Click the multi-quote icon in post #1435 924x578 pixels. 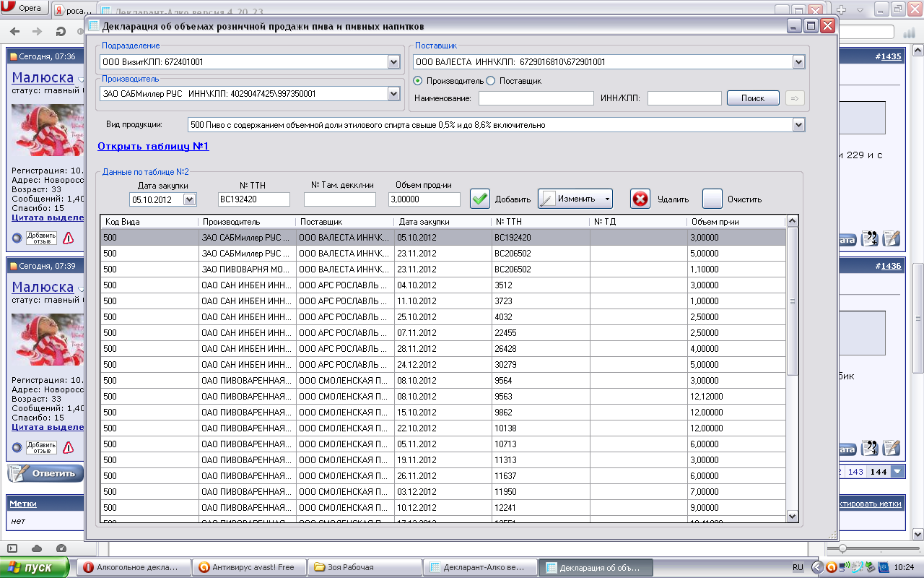point(871,238)
